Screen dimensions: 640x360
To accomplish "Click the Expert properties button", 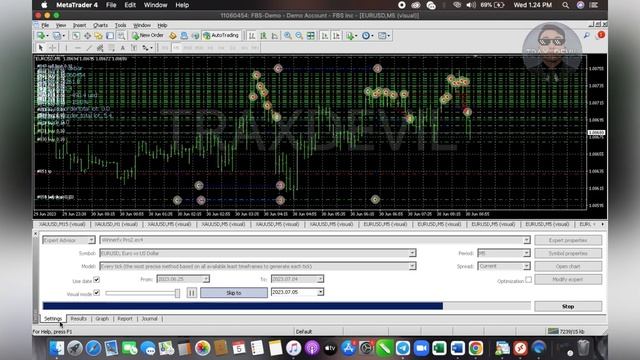I will point(568,240).
